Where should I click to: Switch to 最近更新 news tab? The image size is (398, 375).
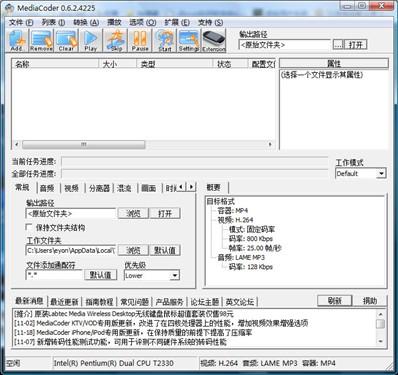(x=64, y=302)
